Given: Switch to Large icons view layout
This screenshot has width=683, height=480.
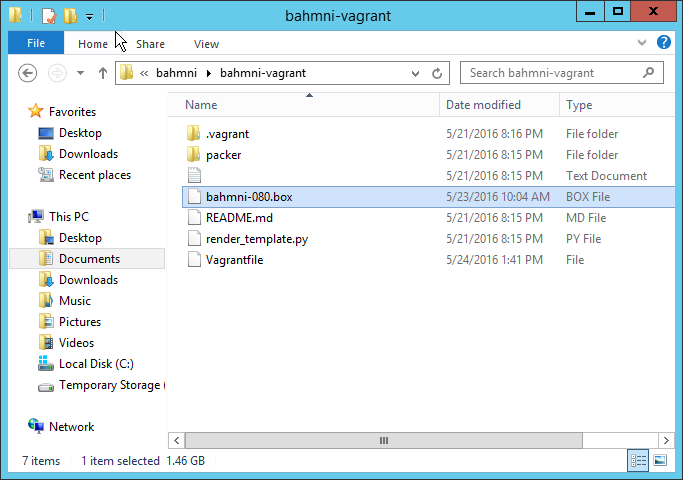Looking at the screenshot, I should [x=660, y=460].
